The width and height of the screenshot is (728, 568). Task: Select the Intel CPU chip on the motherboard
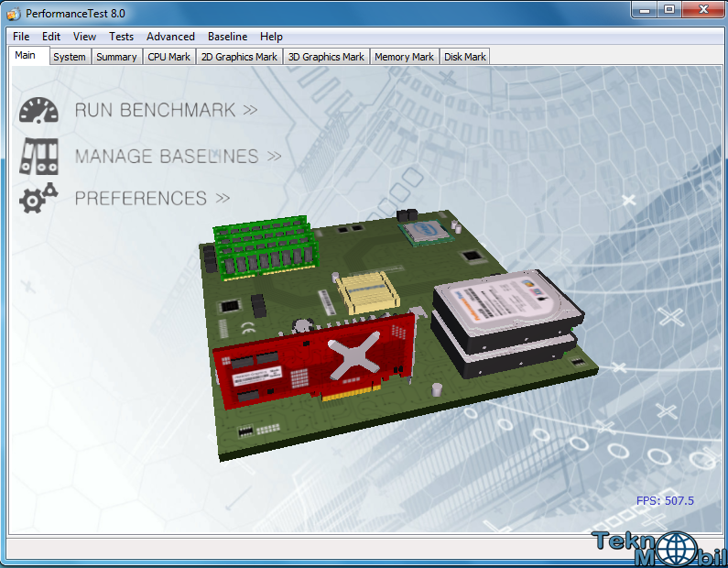tap(425, 231)
